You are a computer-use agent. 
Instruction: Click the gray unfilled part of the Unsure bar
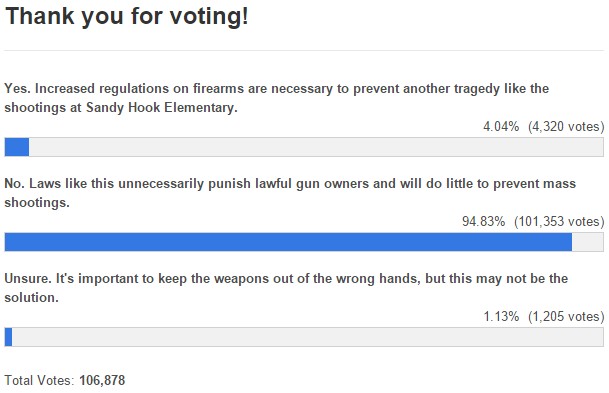point(308,337)
